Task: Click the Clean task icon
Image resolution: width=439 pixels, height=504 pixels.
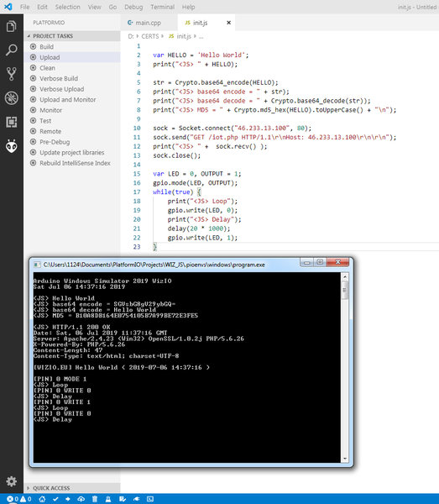Action: [33, 68]
